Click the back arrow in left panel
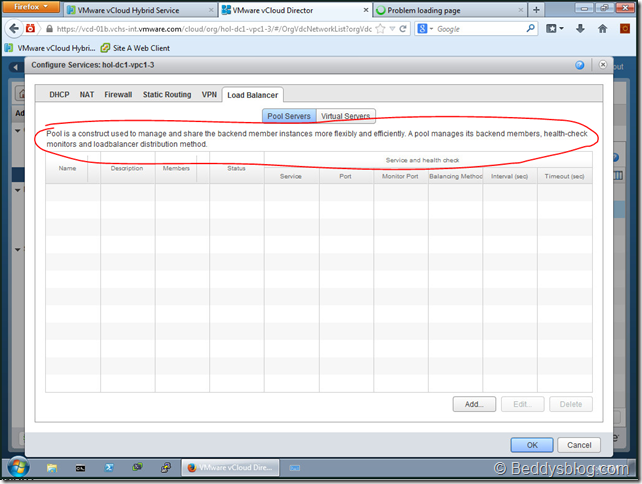This screenshot has height=484, width=642. pyautogui.click(x=15, y=67)
